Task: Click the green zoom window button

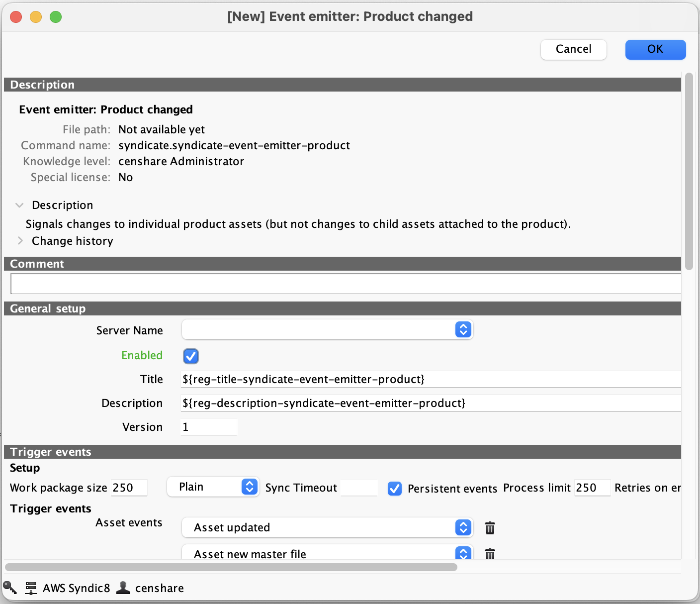Action: (x=56, y=17)
